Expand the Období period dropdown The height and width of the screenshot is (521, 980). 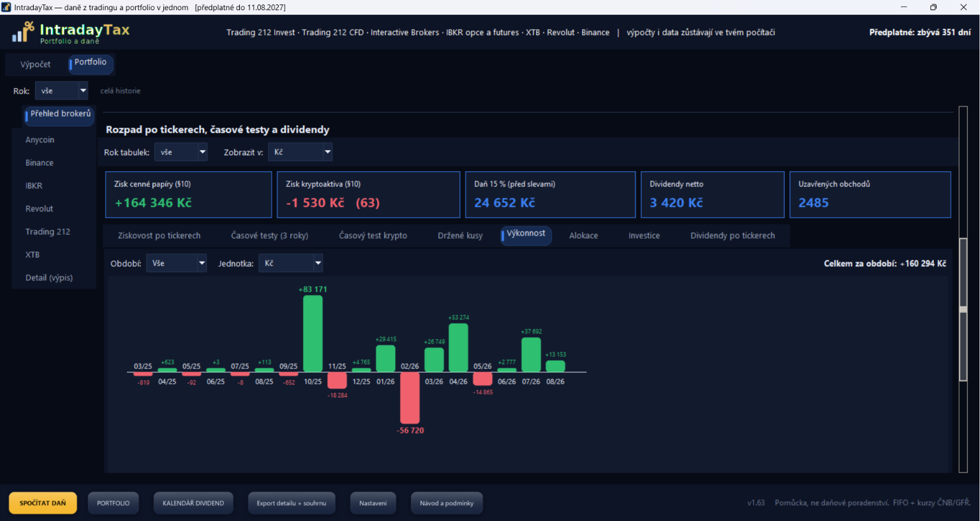coord(176,263)
